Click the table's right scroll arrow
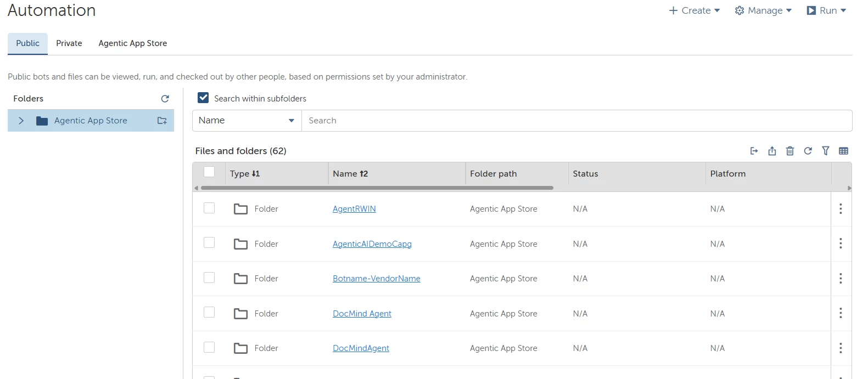868x379 pixels. point(849,188)
